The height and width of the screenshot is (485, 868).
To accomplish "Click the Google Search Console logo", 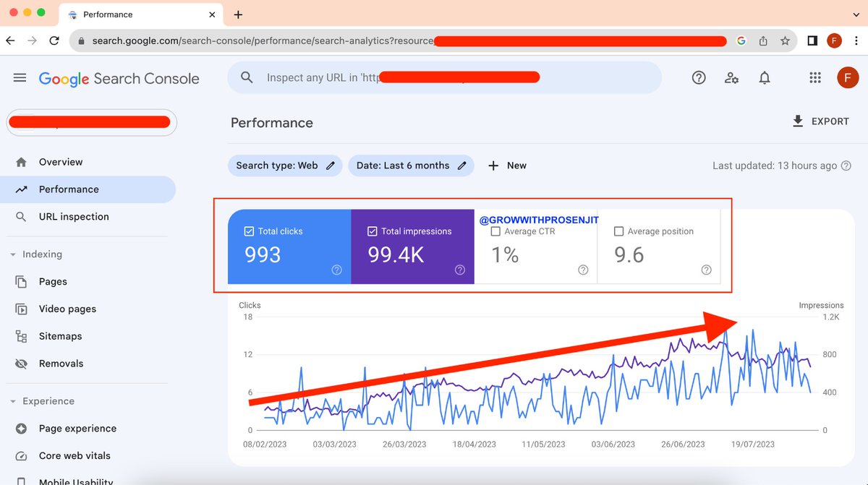I will click(119, 79).
